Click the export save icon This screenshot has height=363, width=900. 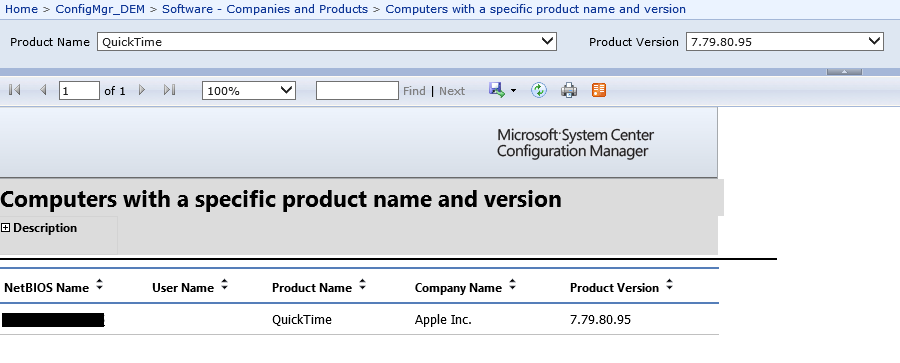pos(496,90)
